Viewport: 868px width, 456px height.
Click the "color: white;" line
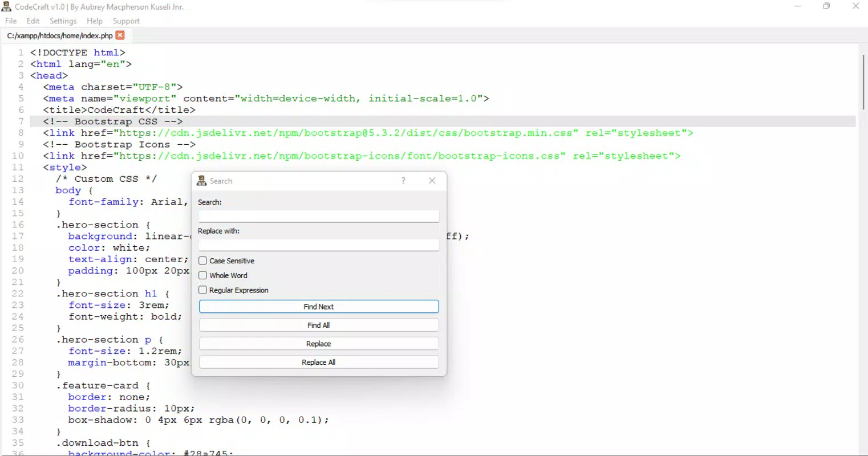pos(109,248)
